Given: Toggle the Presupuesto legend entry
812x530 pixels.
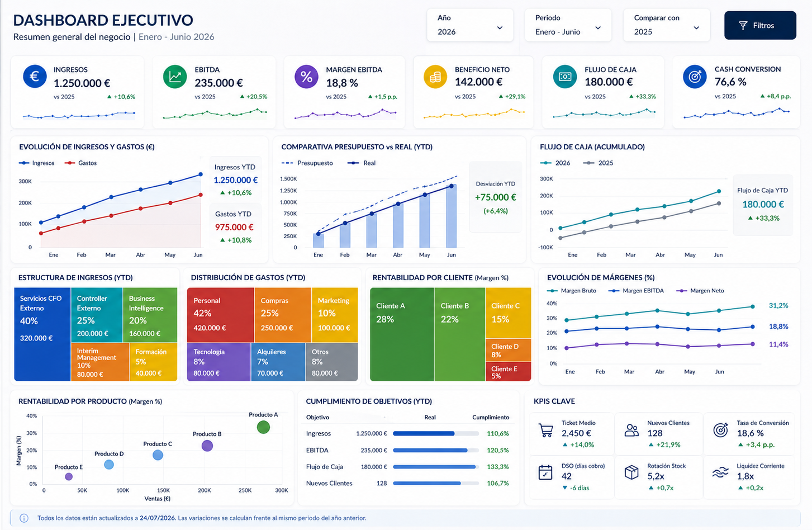Looking at the screenshot, I should pos(307,163).
